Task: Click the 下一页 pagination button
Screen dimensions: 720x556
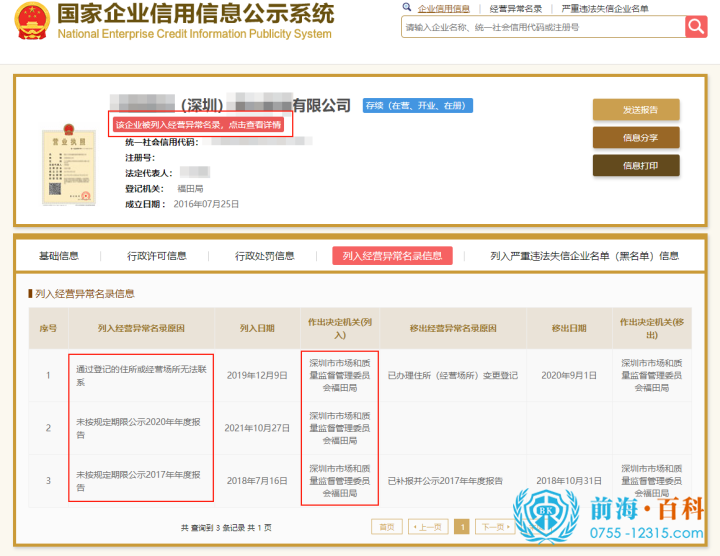Action: [495, 527]
